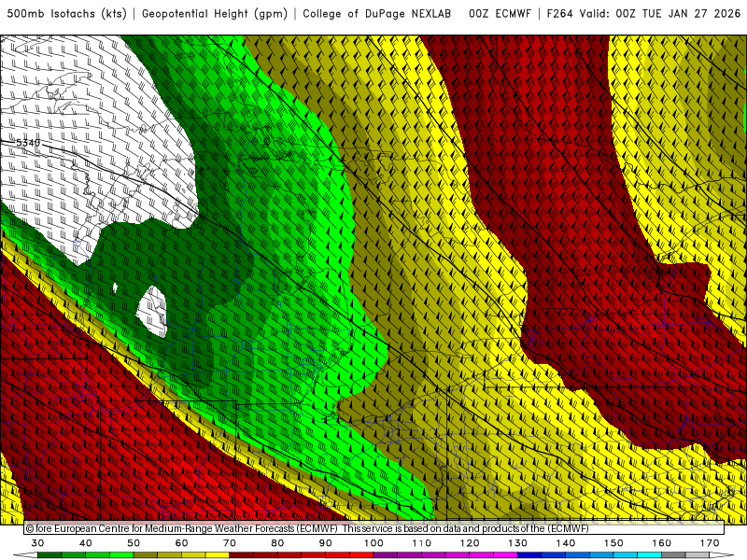The image size is (747, 560).
Task: Select the '150' legend value
Action: point(613,543)
